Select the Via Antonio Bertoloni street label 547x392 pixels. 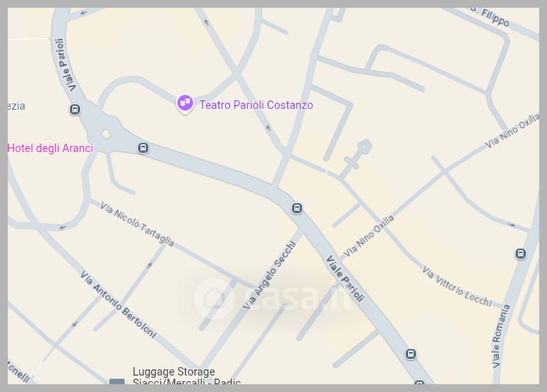coord(118,305)
